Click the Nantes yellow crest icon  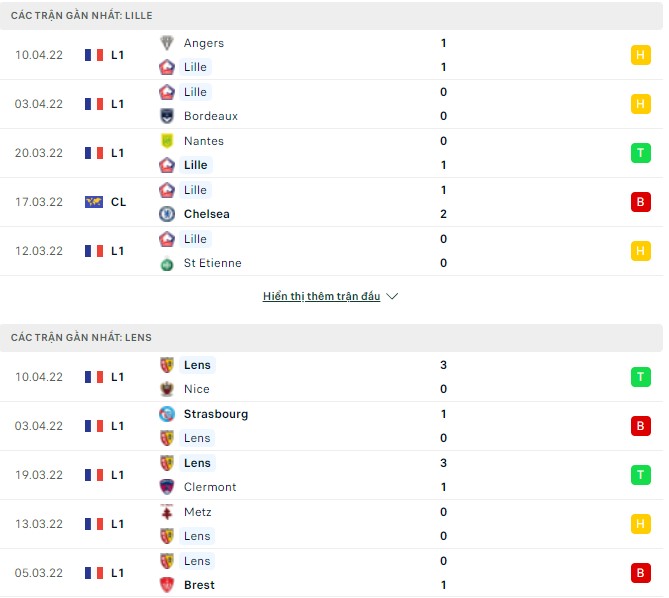(x=167, y=141)
